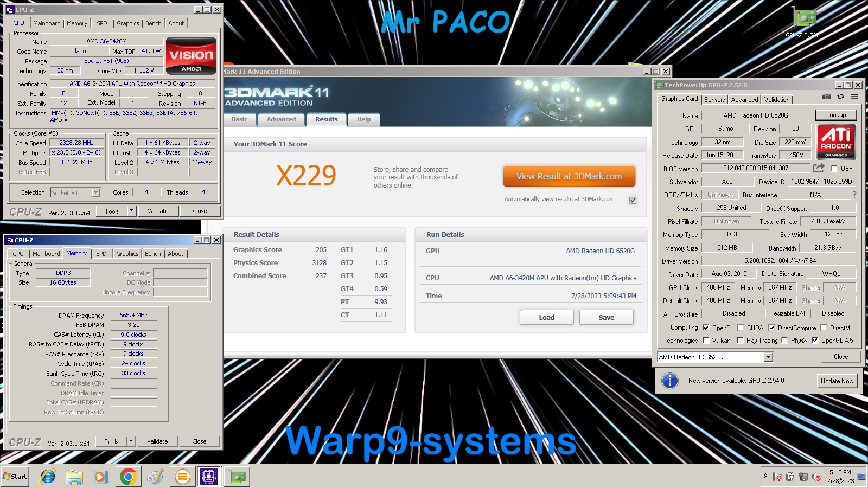Click the AMD Vision logo in CPU-Z
Screen dimensions: 868x488
tap(191, 56)
